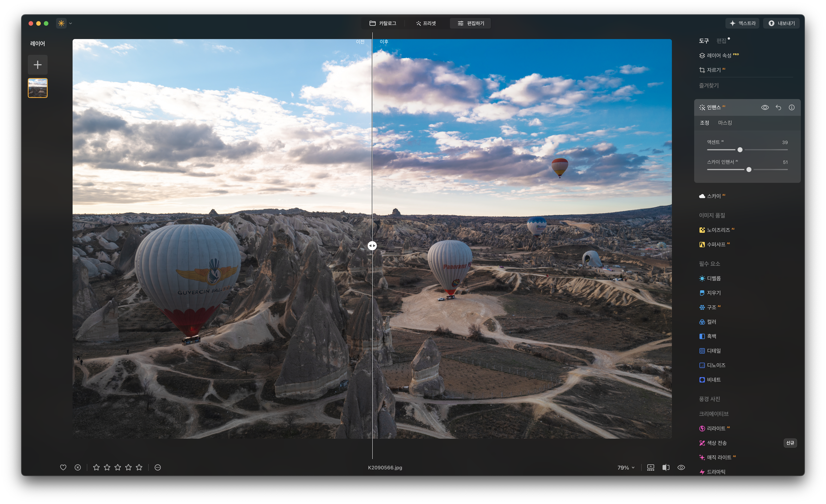This screenshot has height=504, width=826.
Task: Toggle the 인핸스 tool visibility eye
Action: [x=765, y=107]
